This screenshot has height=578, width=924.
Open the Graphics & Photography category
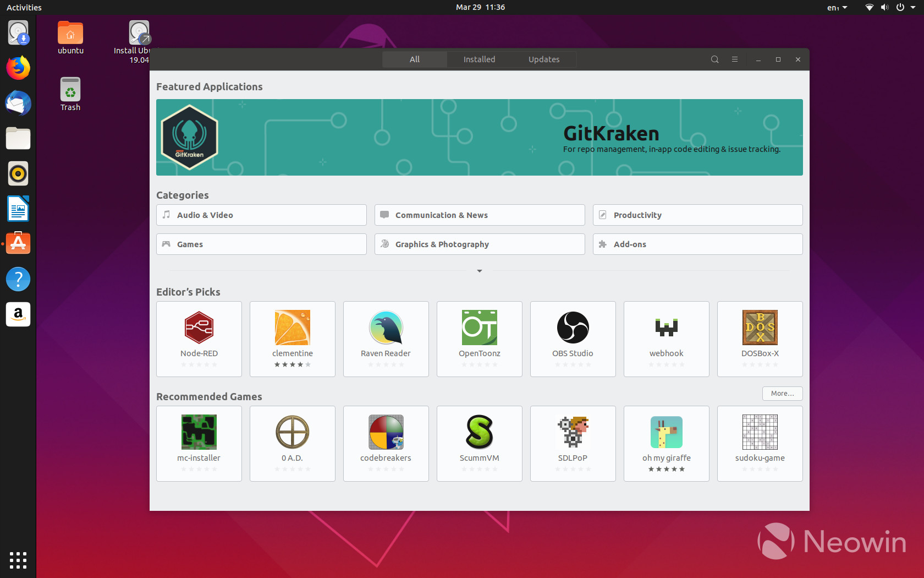click(479, 244)
